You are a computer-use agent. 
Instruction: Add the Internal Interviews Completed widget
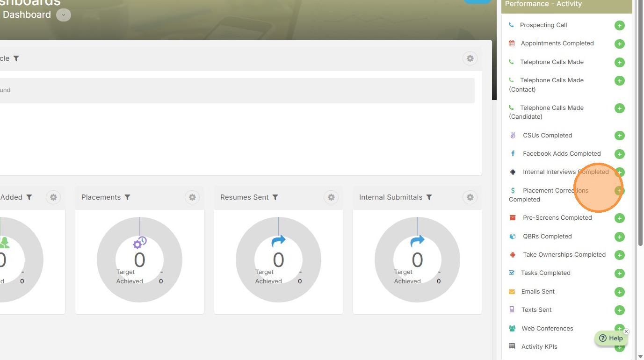(x=619, y=173)
